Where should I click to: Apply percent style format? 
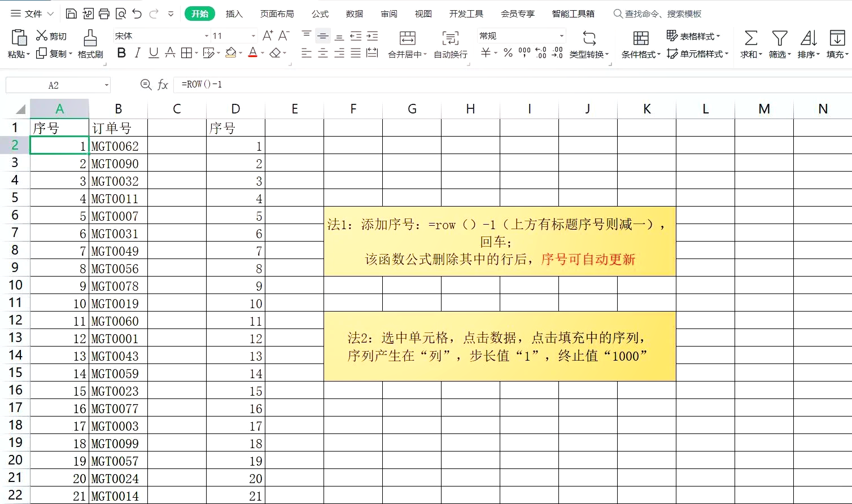point(508,53)
